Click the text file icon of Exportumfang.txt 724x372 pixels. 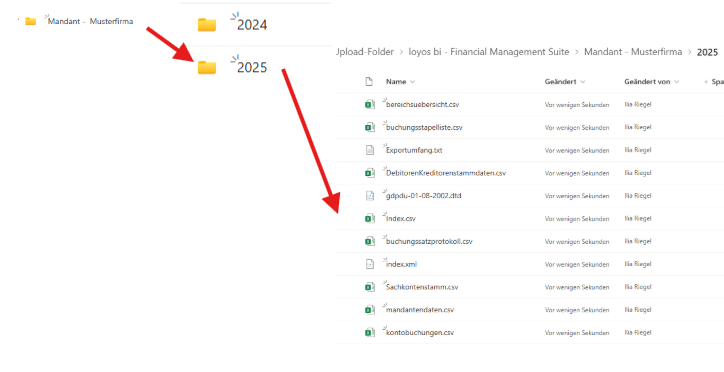pos(369,150)
